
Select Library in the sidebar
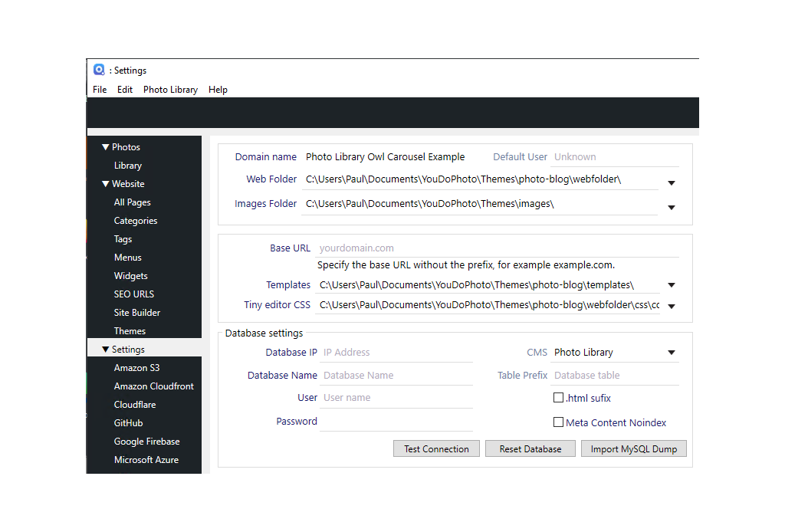point(128,166)
